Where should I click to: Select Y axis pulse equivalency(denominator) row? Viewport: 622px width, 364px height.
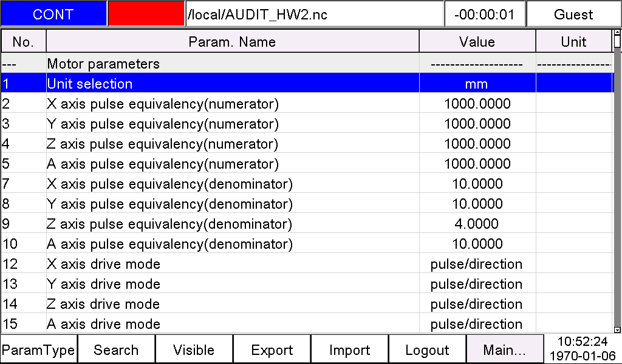click(x=307, y=204)
